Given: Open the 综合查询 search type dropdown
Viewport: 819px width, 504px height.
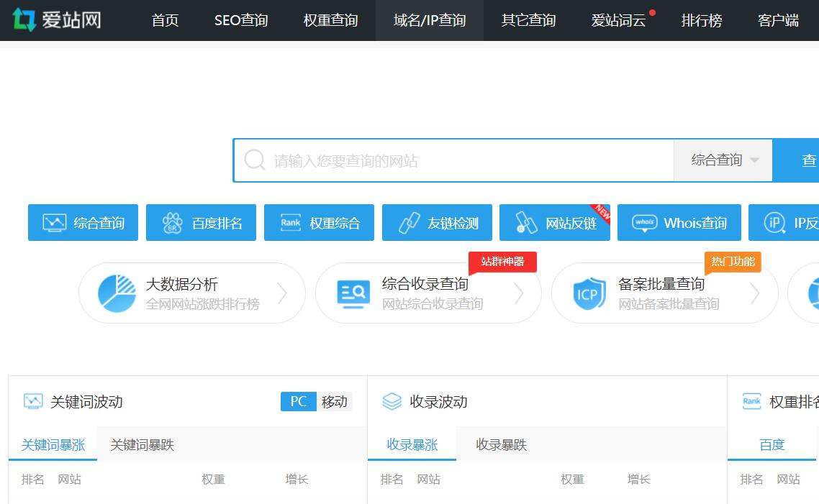Looking at the screenshot, I should click(723, 160).
